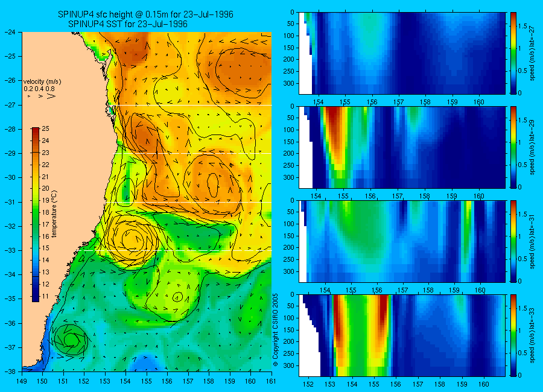Screen dimensions: 543x392
Task: Click the largest velocity scale arrow under 0.8
Action: [51, 96]
